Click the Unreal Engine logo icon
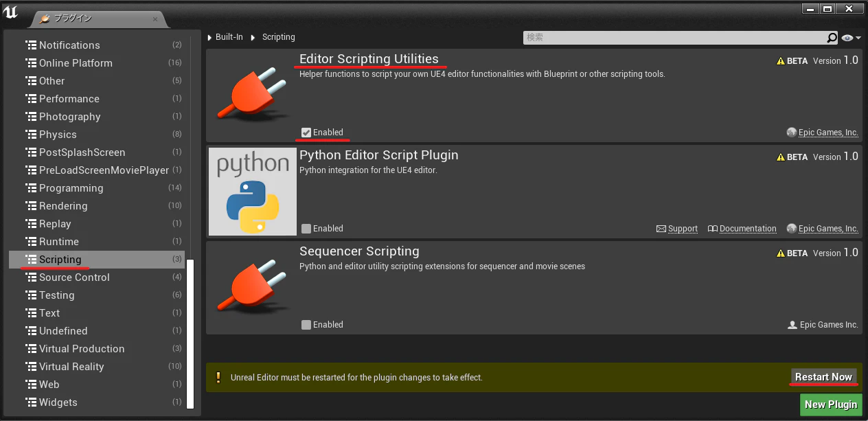 [x=11, y=11]
